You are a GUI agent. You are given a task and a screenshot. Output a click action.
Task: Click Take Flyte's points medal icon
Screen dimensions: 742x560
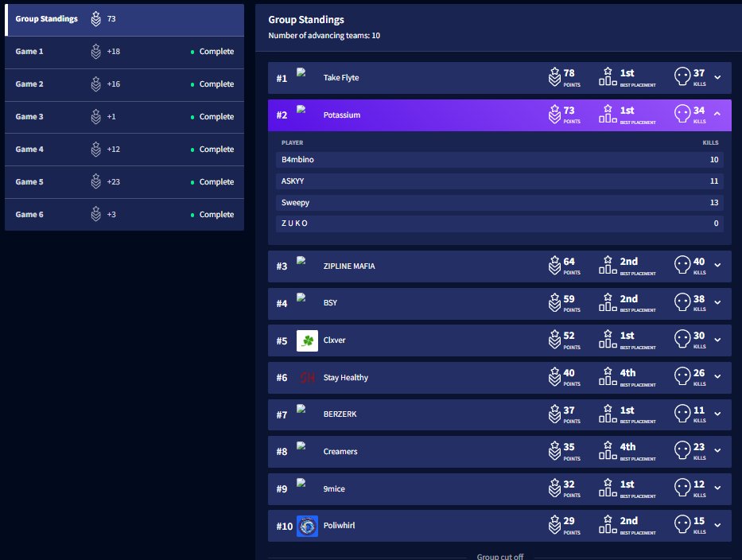click(x=554, y=76)
